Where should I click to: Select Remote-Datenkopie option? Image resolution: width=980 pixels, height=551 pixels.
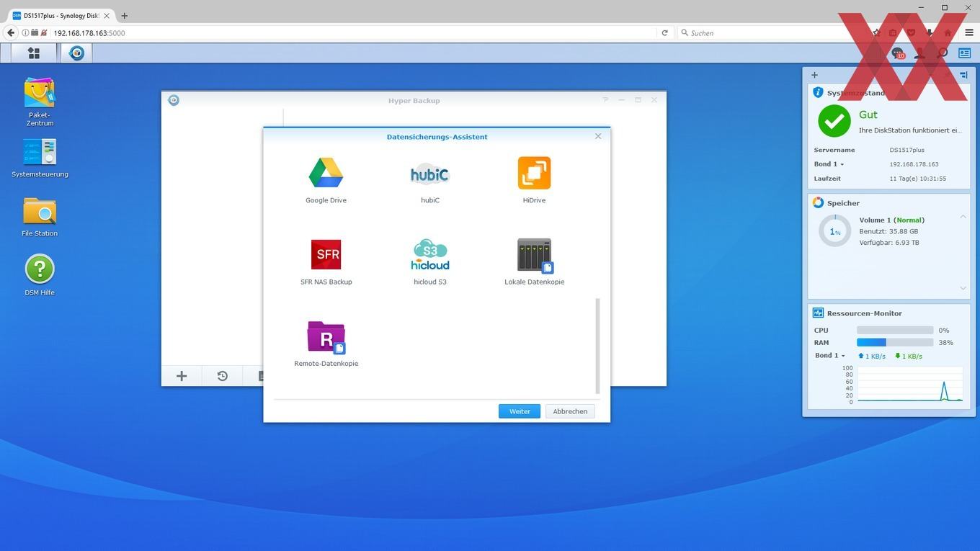click(x=326, y=344)
